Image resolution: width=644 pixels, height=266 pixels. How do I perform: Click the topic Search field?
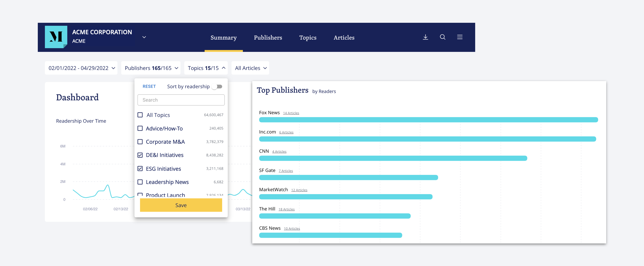point(181,100)
